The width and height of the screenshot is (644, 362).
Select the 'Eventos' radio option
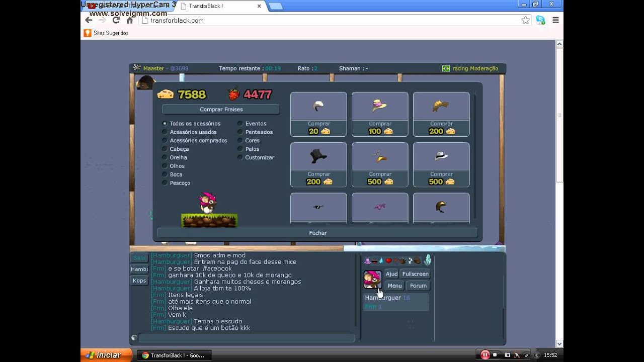point(240,123)
